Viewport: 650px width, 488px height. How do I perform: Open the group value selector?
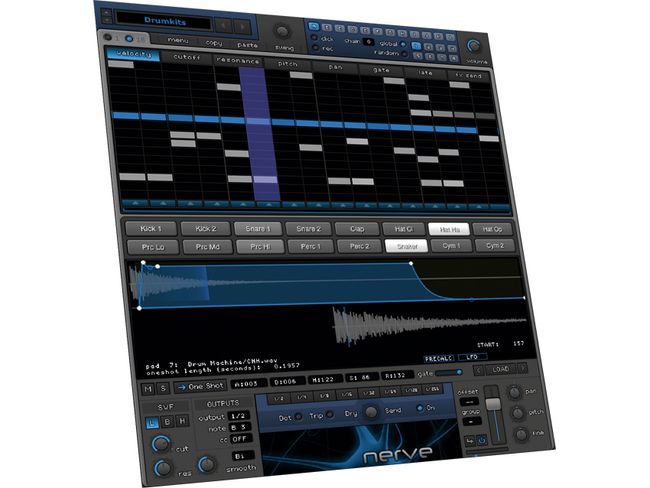[x=472, y=422]
